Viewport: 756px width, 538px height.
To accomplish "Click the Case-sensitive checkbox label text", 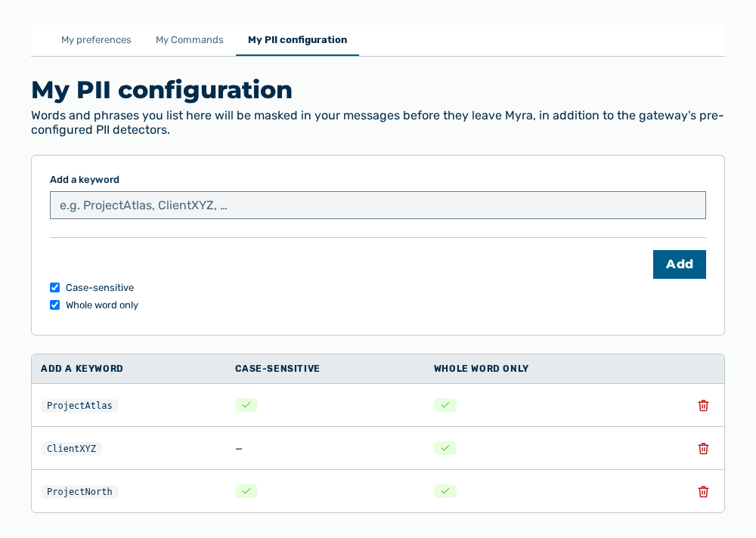I will (x=100, y=288).
